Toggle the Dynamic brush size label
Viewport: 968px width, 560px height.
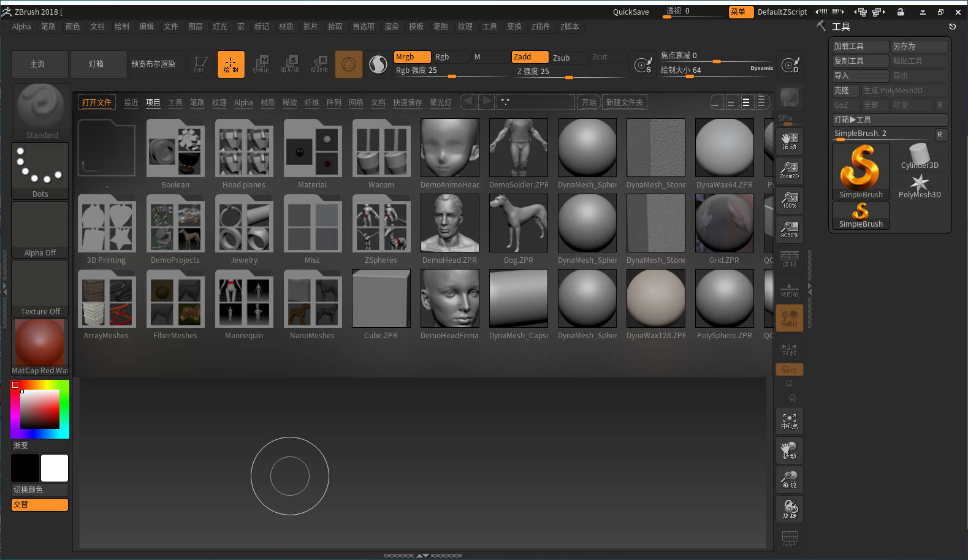point(761,68)
